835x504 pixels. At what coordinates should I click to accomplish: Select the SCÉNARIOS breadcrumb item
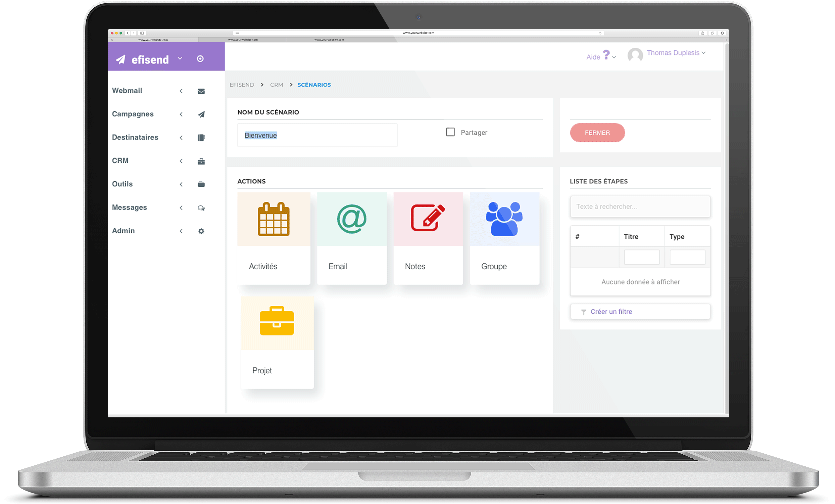coord(314,84)
